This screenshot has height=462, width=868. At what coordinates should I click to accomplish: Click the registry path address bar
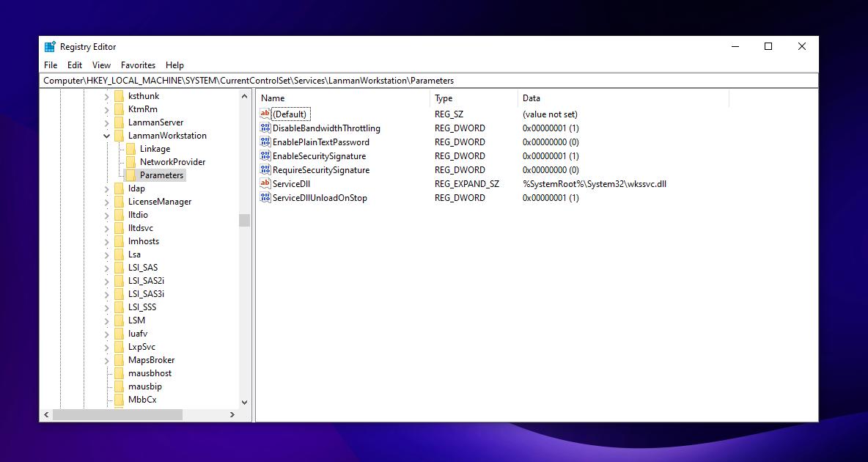tap(429, 81)
